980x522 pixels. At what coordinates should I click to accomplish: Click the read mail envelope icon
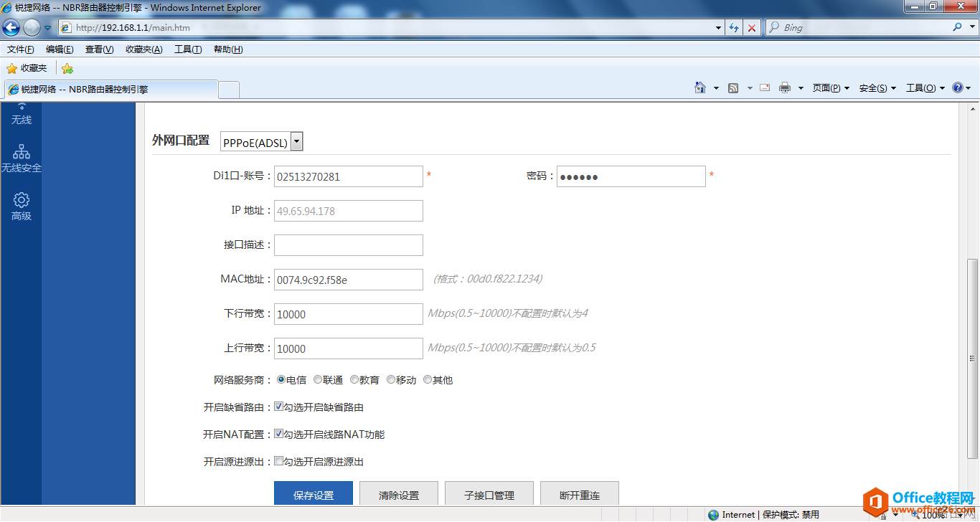point(765,87)
